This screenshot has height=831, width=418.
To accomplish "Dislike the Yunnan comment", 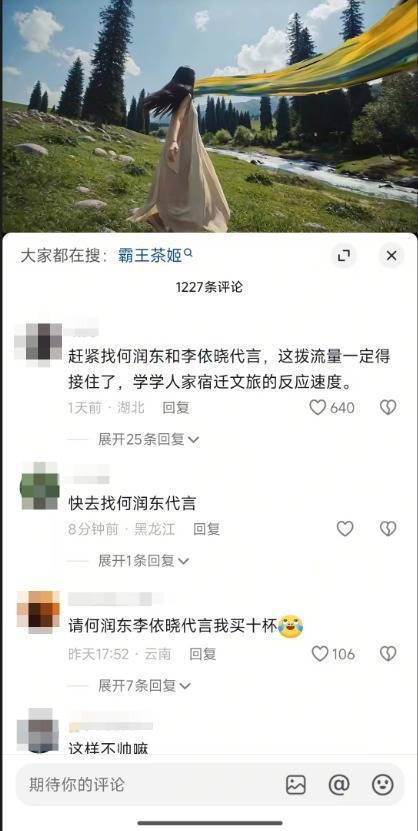I will click(388, 653).
